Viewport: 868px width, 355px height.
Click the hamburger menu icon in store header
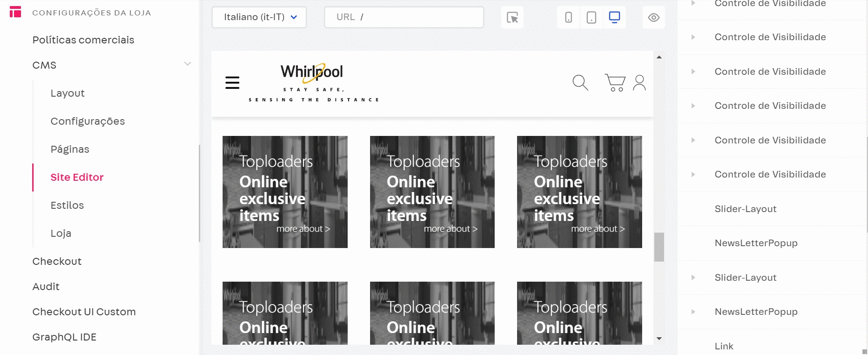coord(232,83)
